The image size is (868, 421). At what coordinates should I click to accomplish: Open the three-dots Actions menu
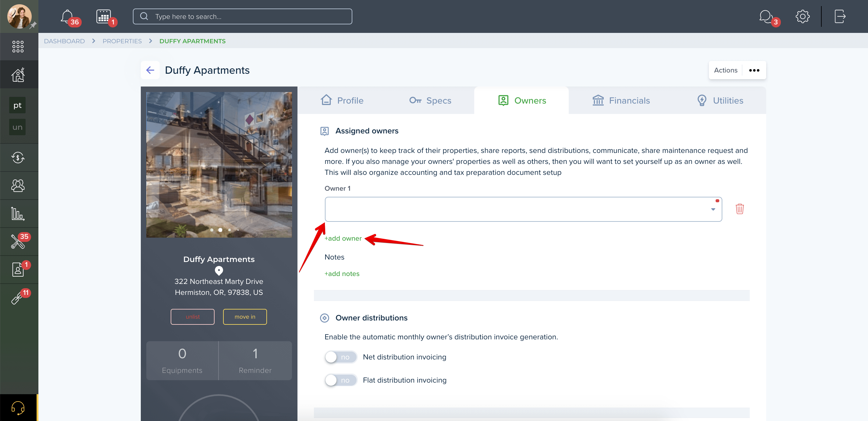point(754,70)
